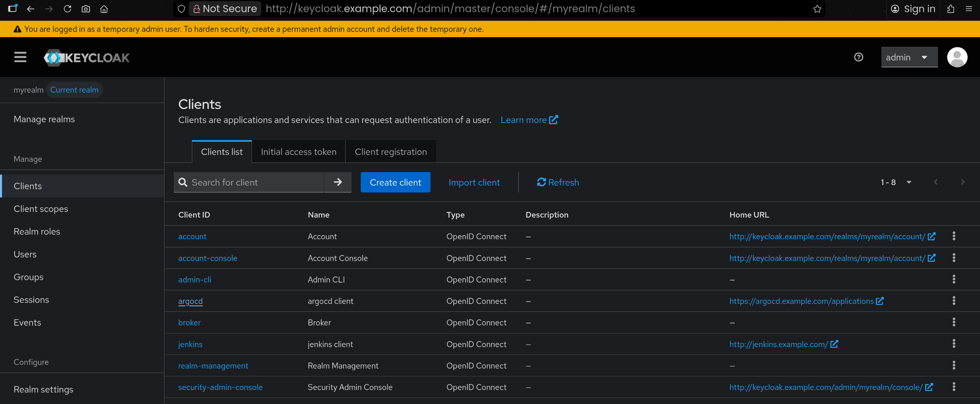Open the account row's Home URL link
The width and height of the screenshot is (980, 404).
click(x=832, y=236)
